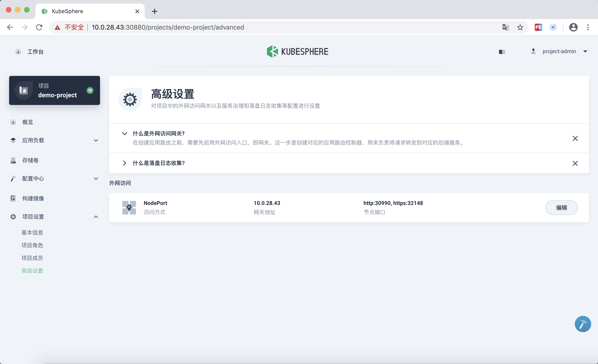This screenshot has width=598, height=364.
Task: Click the NodePort gateway location icon
Action: (129, 208)
